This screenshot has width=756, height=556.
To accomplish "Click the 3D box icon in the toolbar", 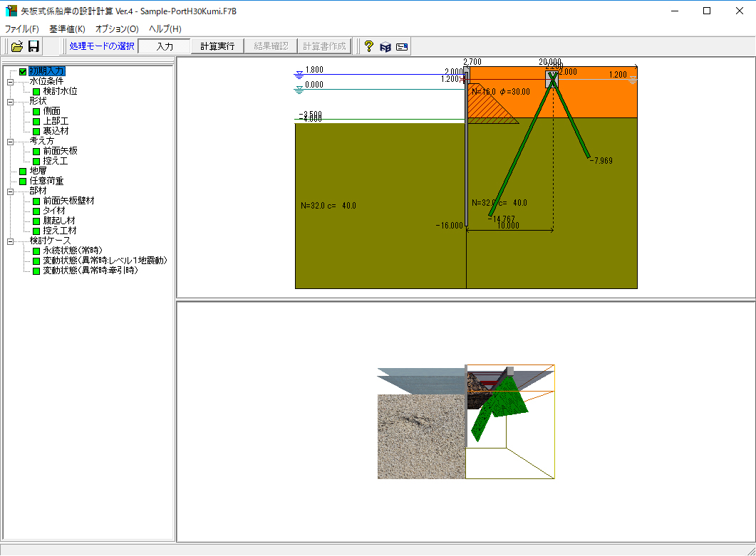I will pos(385,46).
